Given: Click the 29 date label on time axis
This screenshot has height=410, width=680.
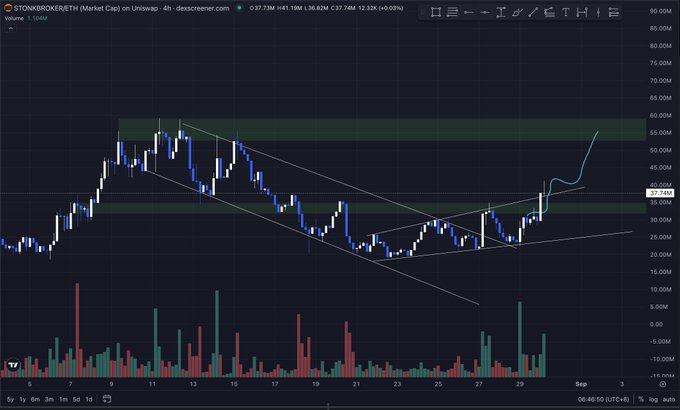Looking at the screenshot, I should (x=520, y=384).
